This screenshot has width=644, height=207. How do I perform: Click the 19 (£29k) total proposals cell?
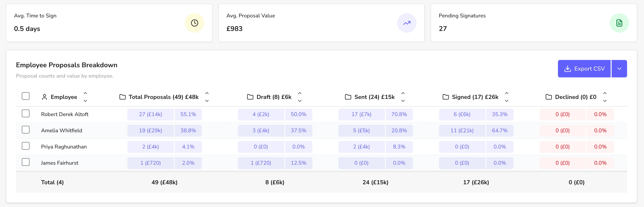pyautogui.click(x=151, y=131)
